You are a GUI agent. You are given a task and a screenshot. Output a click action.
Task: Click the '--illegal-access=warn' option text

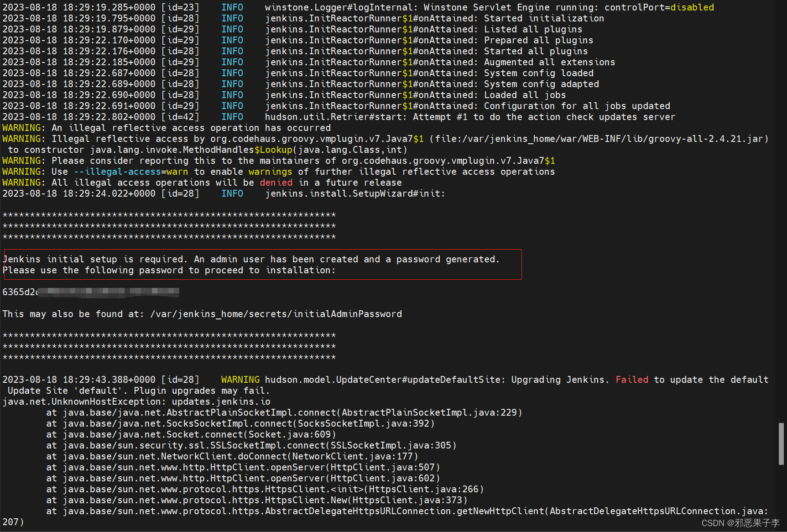pyautogui.click(x=131, y=172)
